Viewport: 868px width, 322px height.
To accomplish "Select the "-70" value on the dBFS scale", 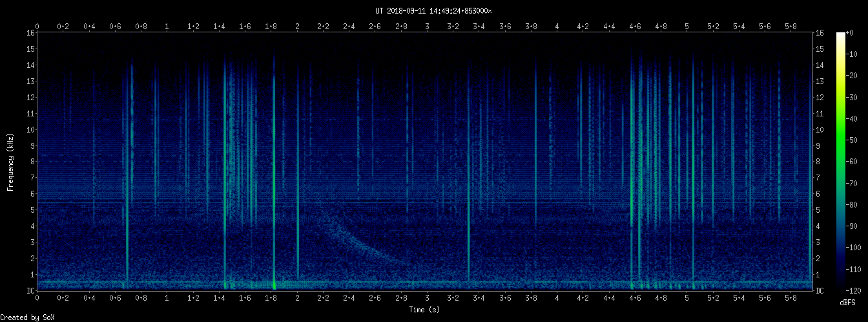I will click(x=852, y=184).
